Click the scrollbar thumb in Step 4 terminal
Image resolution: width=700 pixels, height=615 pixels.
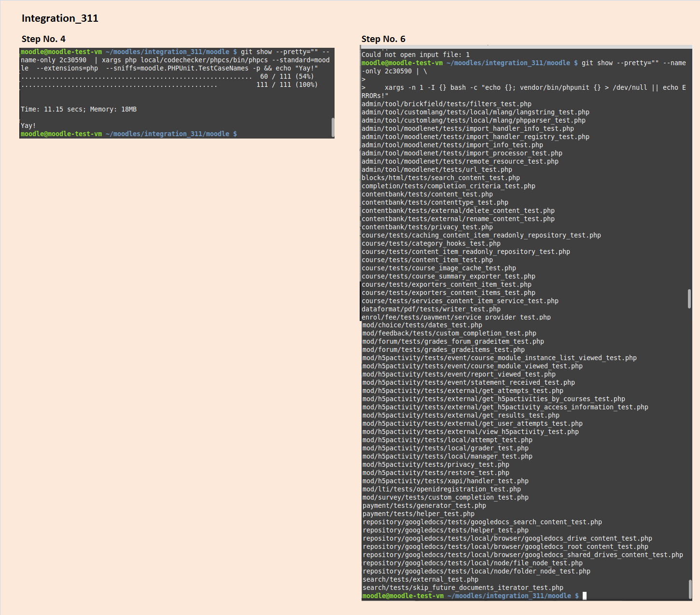pos(333,127)
